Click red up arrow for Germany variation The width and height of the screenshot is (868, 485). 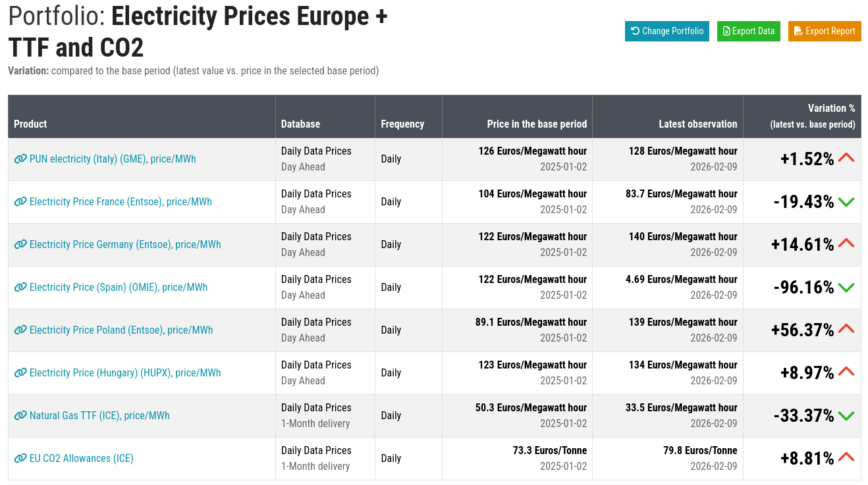tap(846, 244)
